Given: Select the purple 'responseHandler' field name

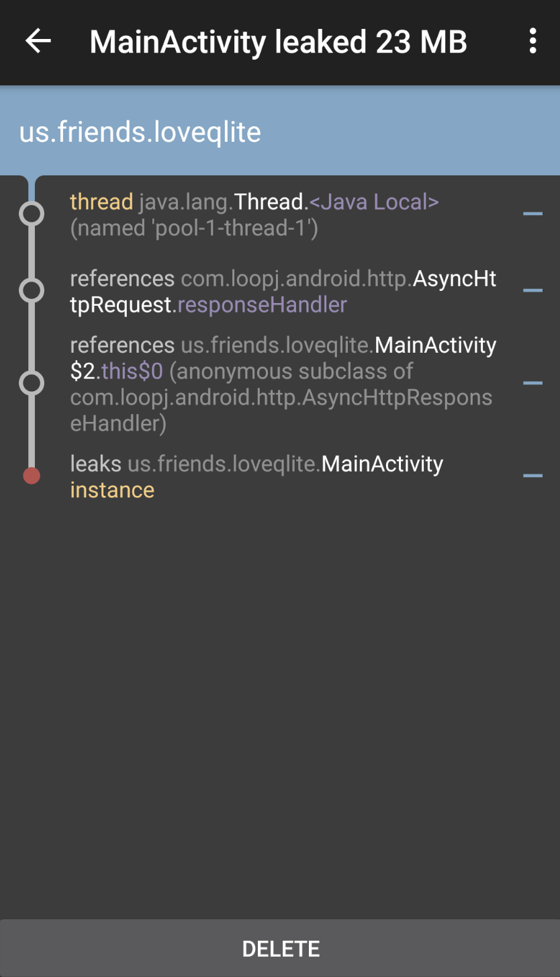Looking at the screenshot, I should pos(263,305).
